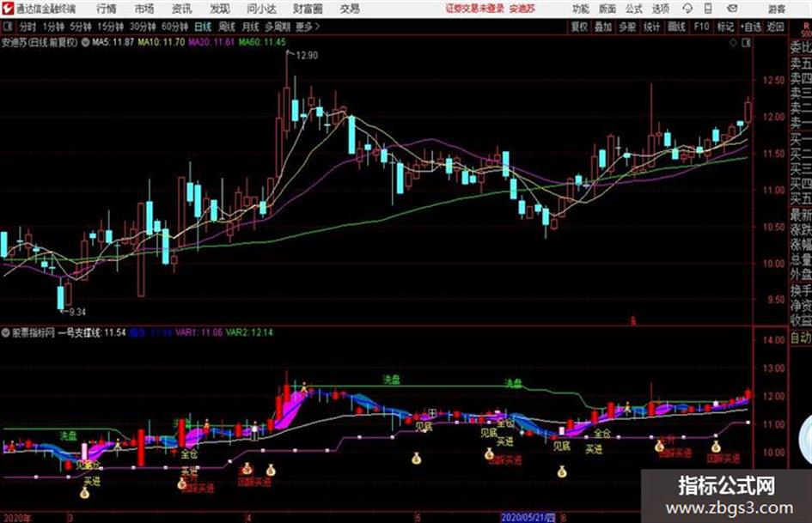The width and height of the screenshot is (812, 523).
Task: Click the MA20: 11.61 value
Action: (211, 42)
